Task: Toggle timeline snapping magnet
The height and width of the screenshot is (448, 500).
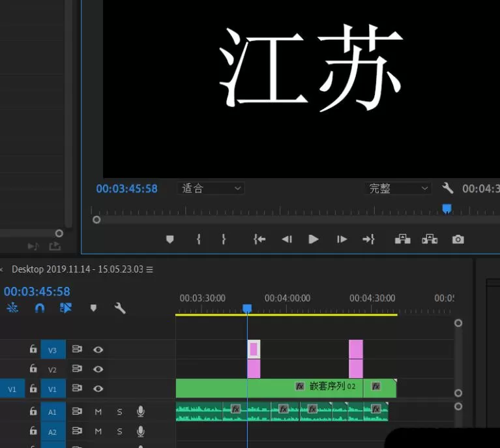Action: 40,308
